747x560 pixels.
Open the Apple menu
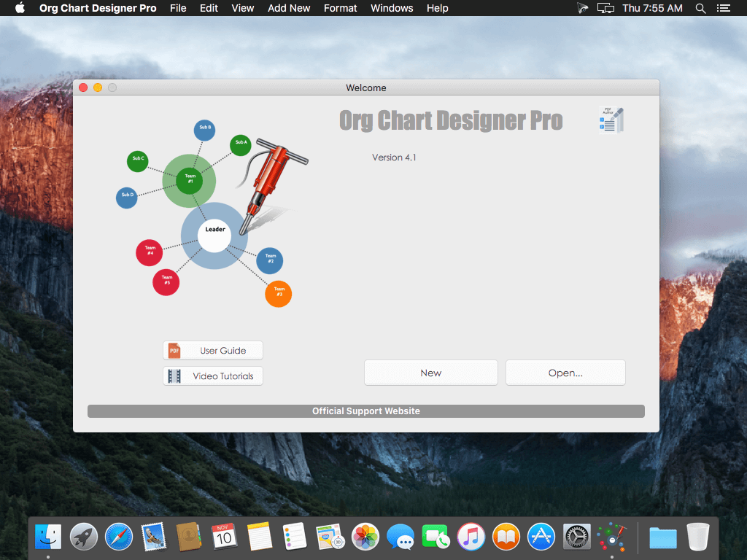(x=20, y=7)
